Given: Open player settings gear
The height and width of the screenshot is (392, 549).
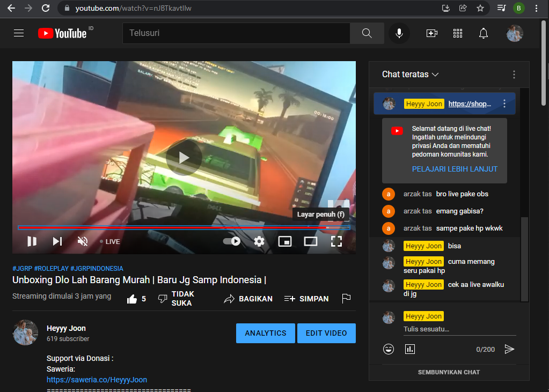Looking at the screenshot, I should 259,241.
